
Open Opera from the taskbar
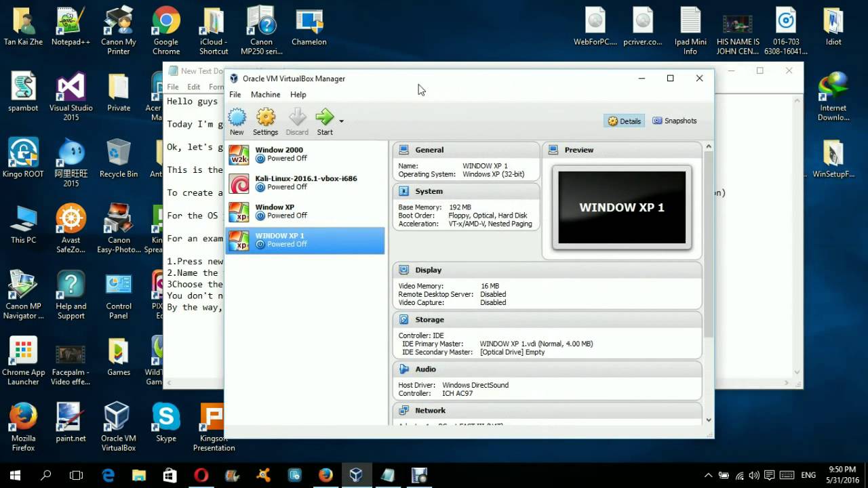point(201,475)
